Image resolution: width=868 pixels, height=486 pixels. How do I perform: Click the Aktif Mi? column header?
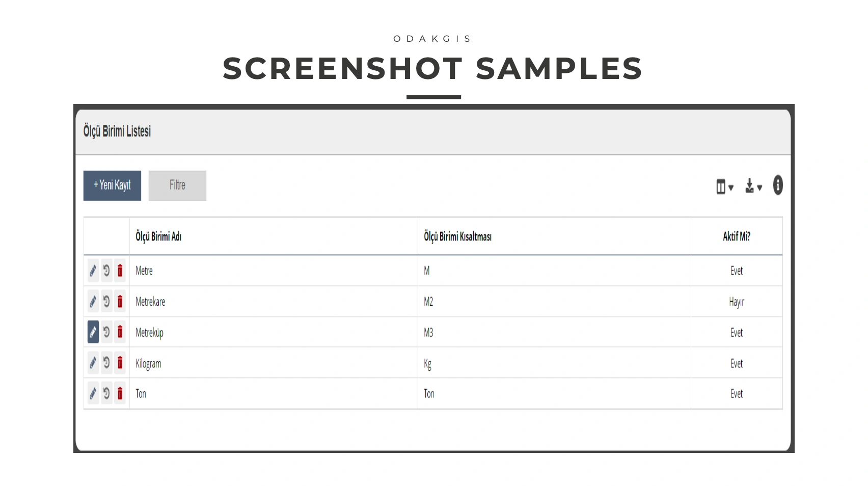tap(736, 236)
